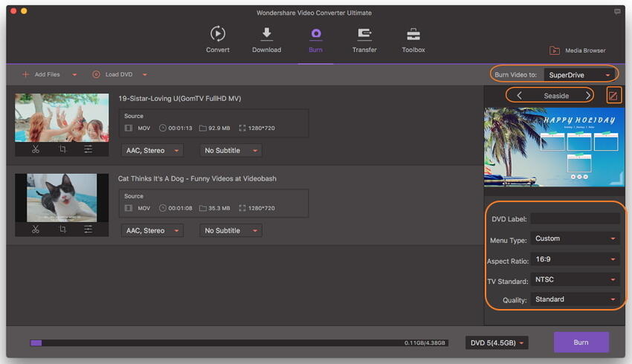The height and width of the screenshot is (364, 632).
Task: Expand the Load DVD dropdown arrow
Action: coord(145,74)
